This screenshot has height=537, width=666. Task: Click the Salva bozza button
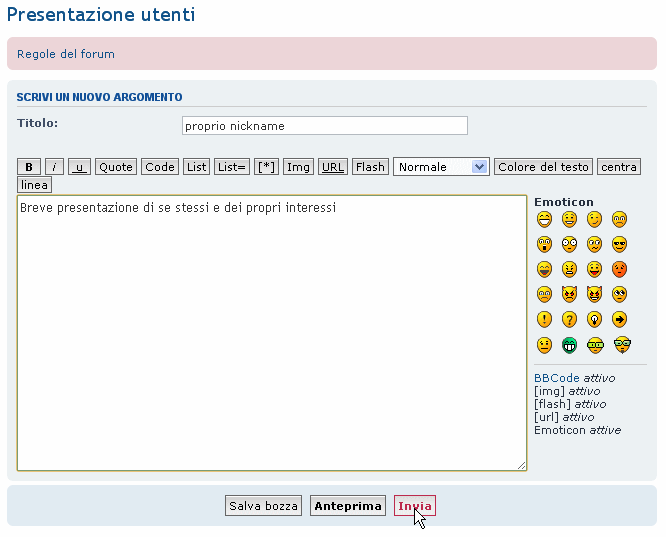pyautogui.click(x=263, y=506)
